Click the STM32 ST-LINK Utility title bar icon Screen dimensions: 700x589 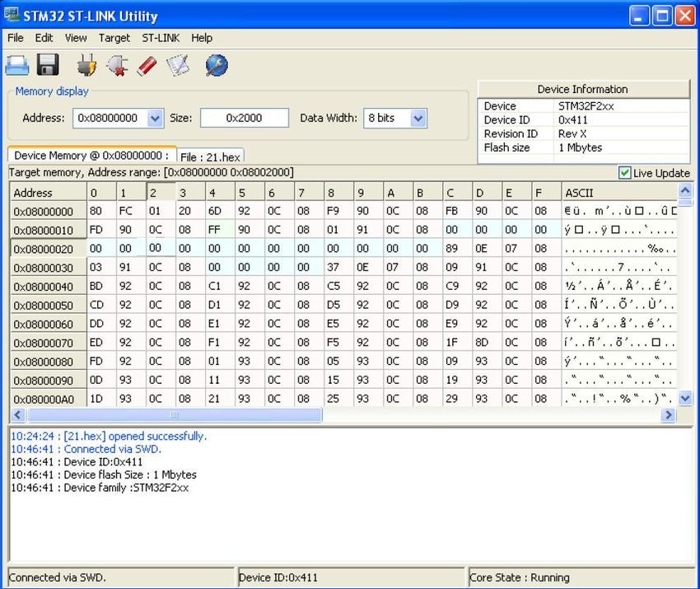[12, 15]
